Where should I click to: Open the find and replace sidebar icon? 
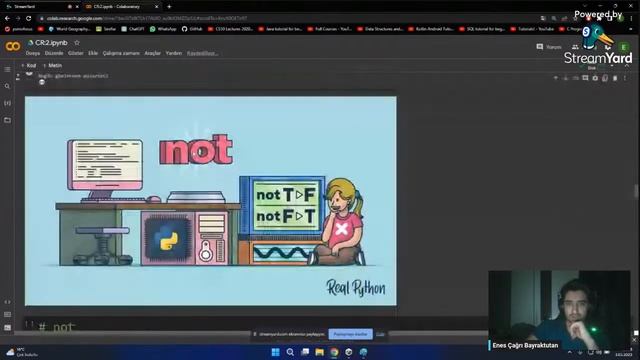7,86
